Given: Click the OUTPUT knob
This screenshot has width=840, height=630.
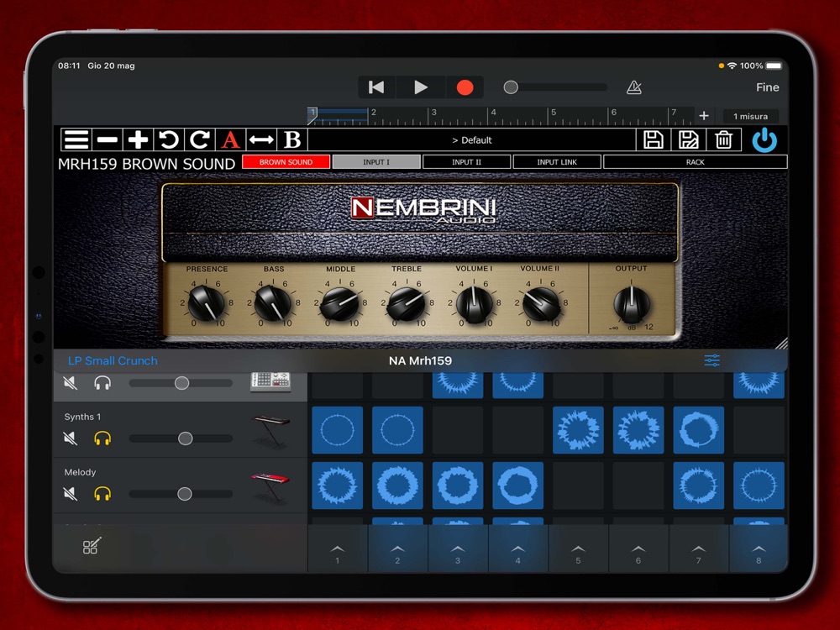Looking at the screenshot, I should coord(632,304).
